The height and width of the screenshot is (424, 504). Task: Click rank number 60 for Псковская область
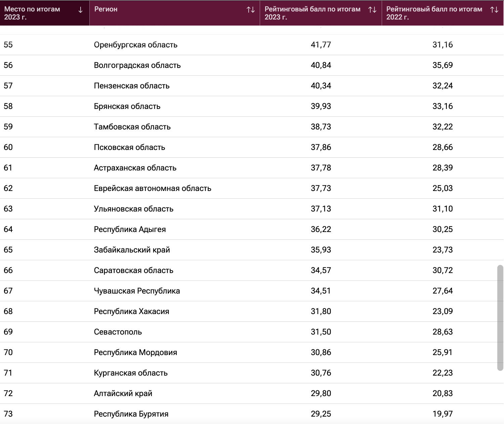coord(8,147)
